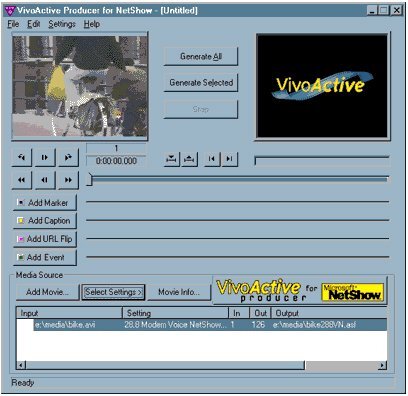Click the right arrow of horizontal scrollbar
This screenshot has width=408, height=396.
[x=382, y=365]
